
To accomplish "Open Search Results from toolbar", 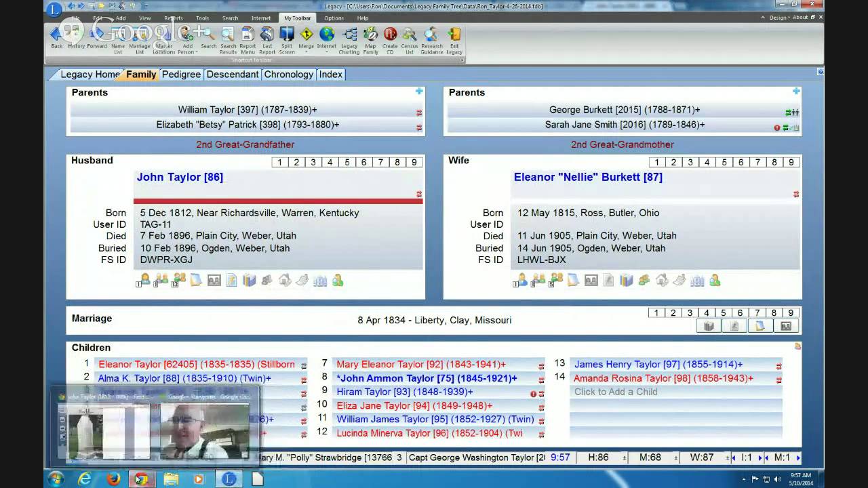I will [228, 41].
